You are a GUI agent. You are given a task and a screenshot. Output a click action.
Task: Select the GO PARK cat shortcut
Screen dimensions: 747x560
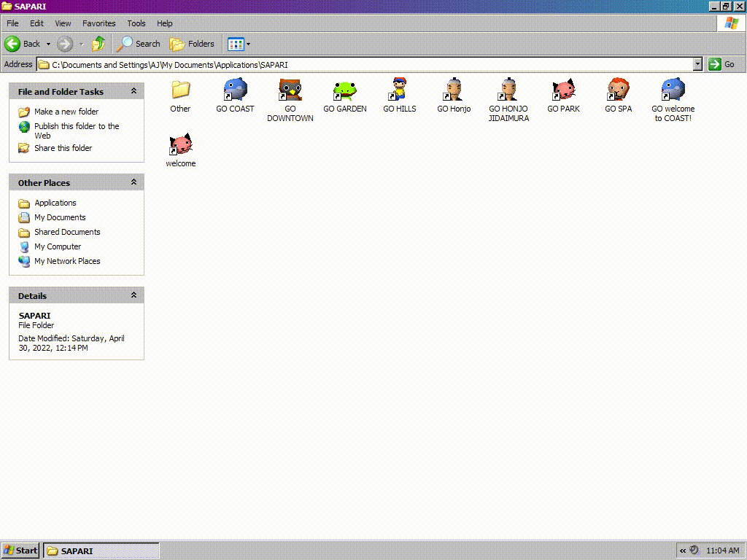(x=564, y=90)
